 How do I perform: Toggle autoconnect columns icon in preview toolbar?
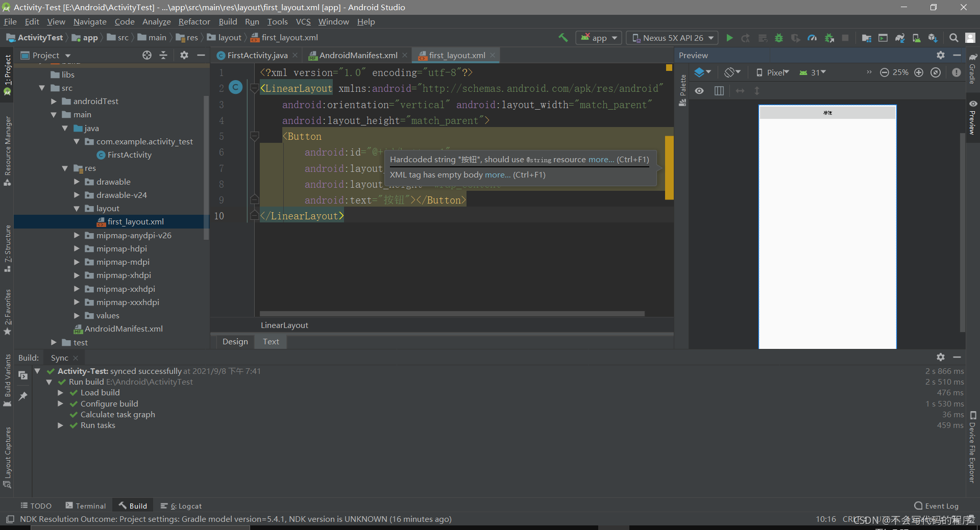coord(719,91)
